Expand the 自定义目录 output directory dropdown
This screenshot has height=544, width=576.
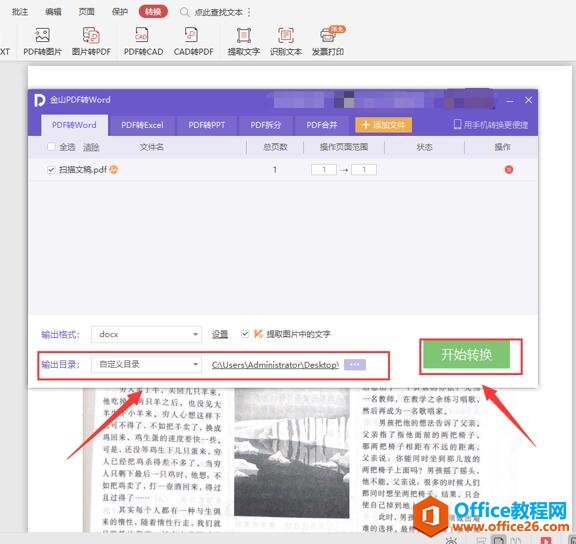pyautogui.click(x=146, y=364)
